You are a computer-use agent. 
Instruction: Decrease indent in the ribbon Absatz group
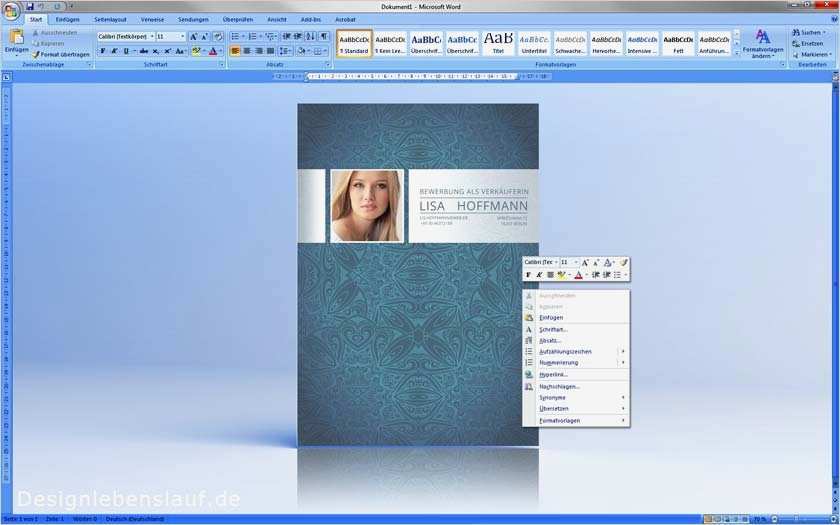pyautogui.click(x=287, y=36)
